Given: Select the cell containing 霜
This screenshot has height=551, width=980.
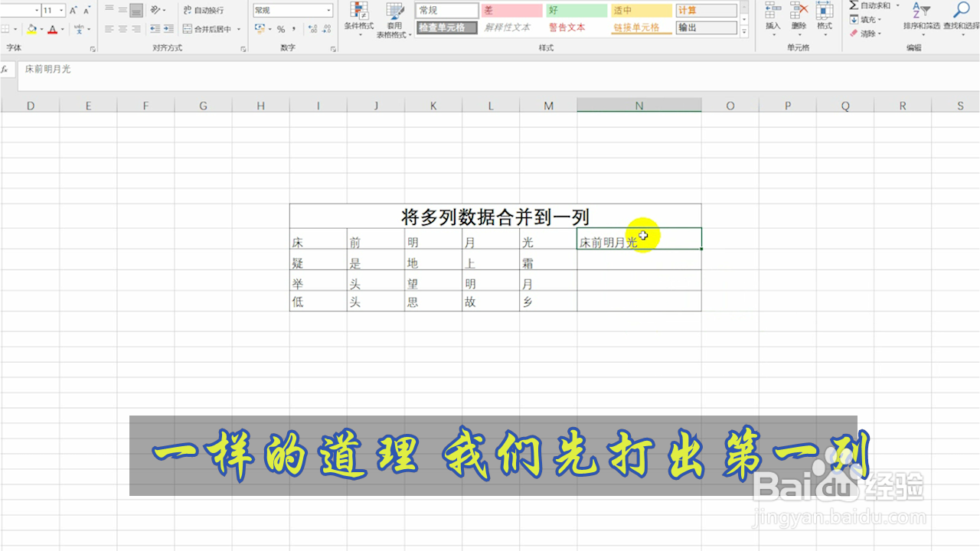Looking at the screenshot, I should [x=548, y=261].
